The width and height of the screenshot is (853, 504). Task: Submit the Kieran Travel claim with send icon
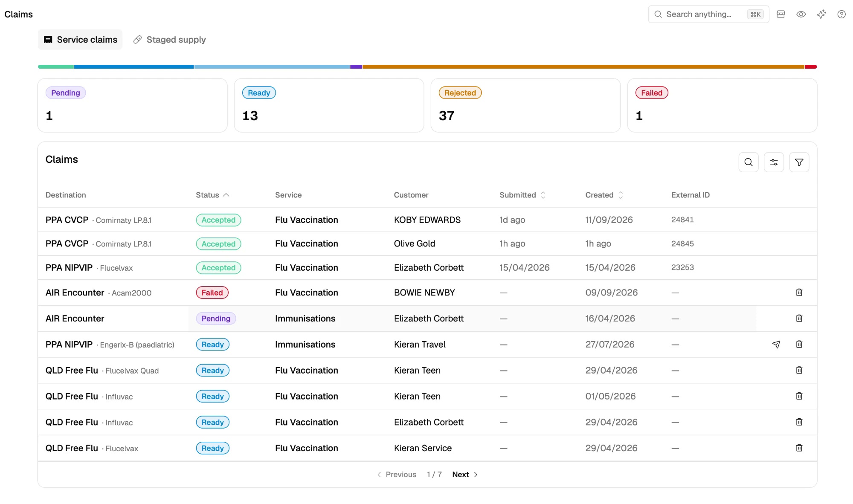click(x=776, y=344)
